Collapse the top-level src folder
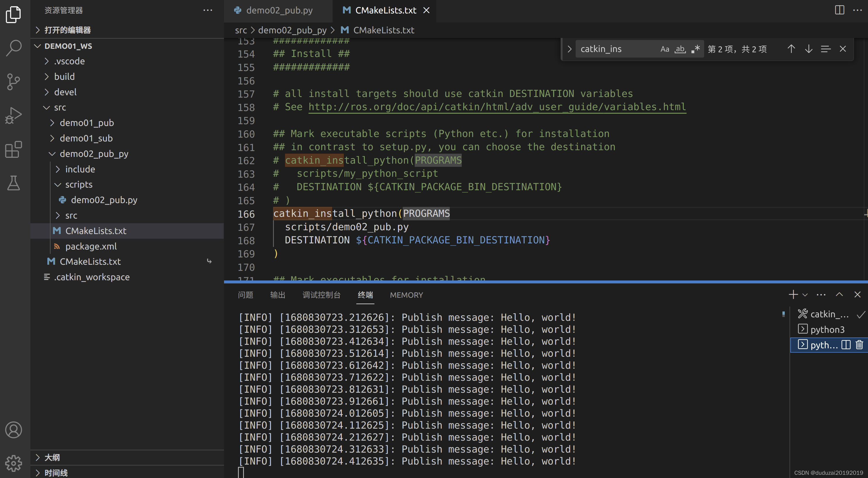Viewport: 868px width, 478px height. click(x=127, y=107)
